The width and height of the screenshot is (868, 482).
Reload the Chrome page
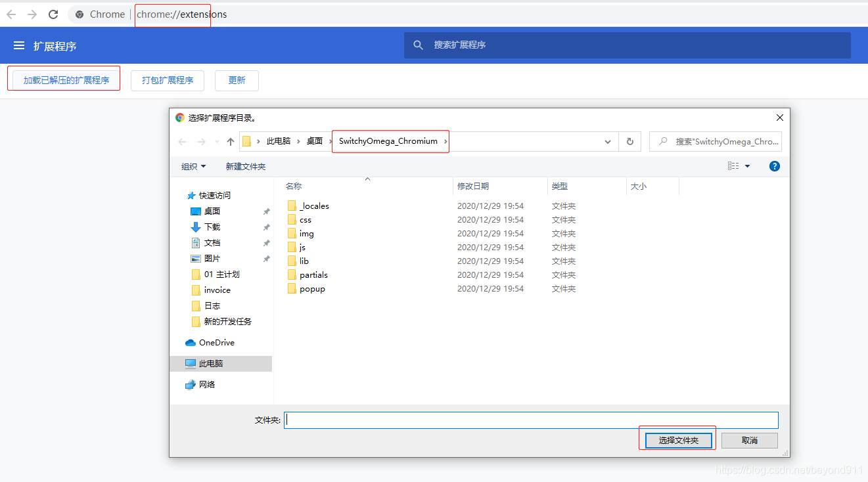[x=53, y=14]
